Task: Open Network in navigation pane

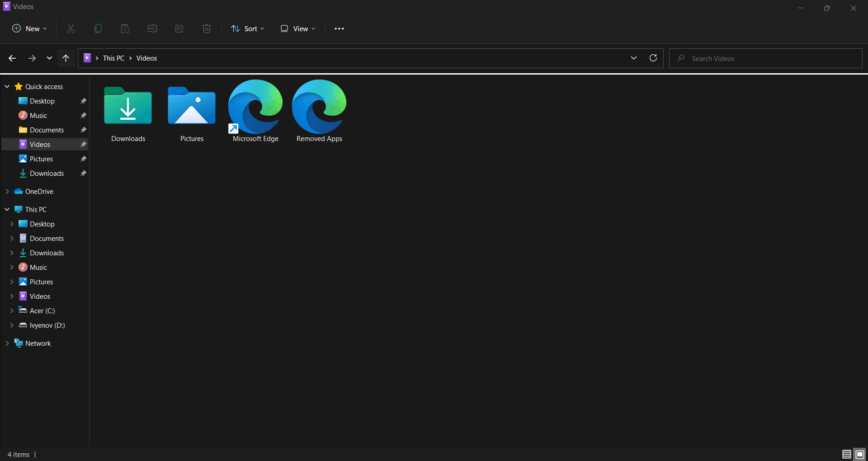Action: pos(38,343)
